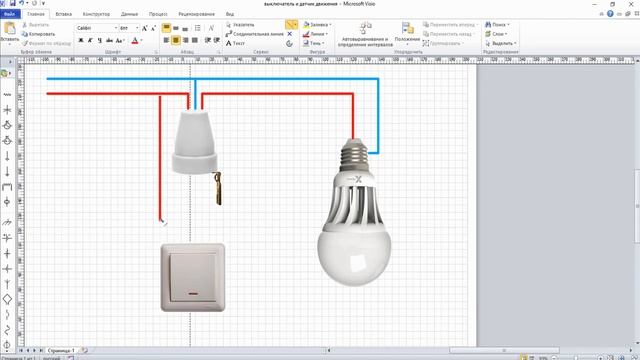The width and height of the screenshot is (640, 360).
Task: Open the Линия (Line) dropdown
Action: point(315,34)
